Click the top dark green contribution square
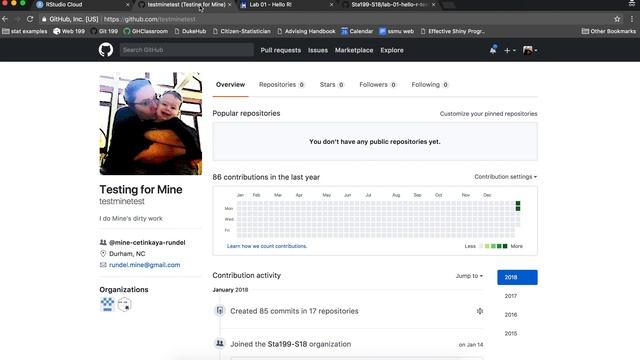The image size is (640, 360). pyautogui.click(x=518, y=203)
